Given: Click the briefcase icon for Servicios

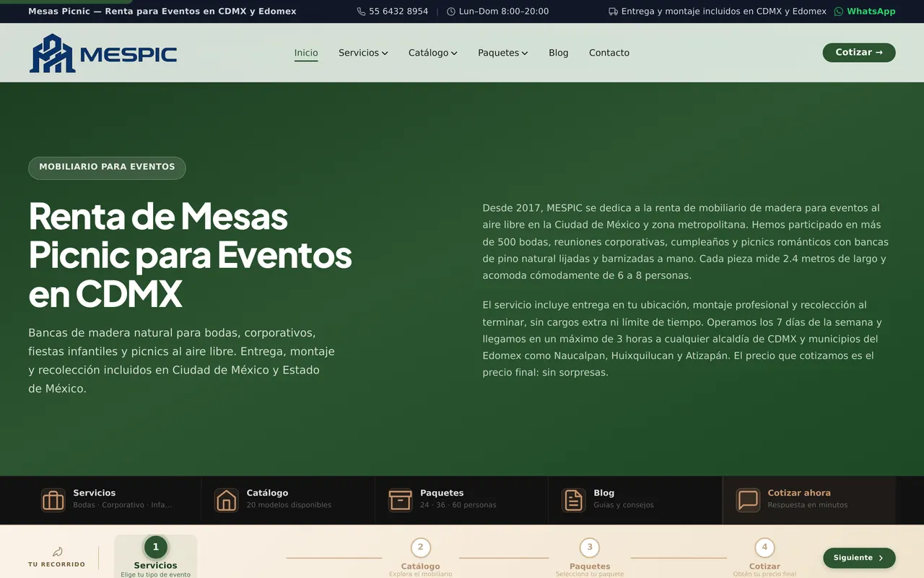Looking at the screenshot, I should pos(53,500).
